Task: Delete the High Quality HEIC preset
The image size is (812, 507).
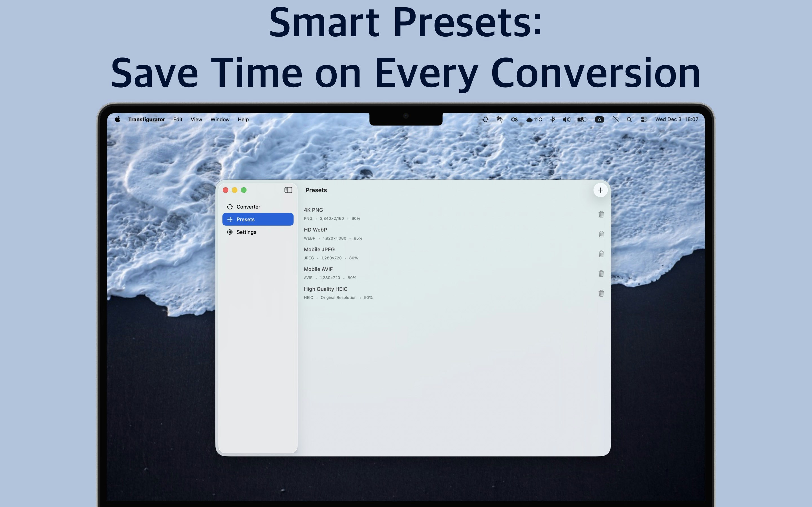Action: (x=601, y=293)
